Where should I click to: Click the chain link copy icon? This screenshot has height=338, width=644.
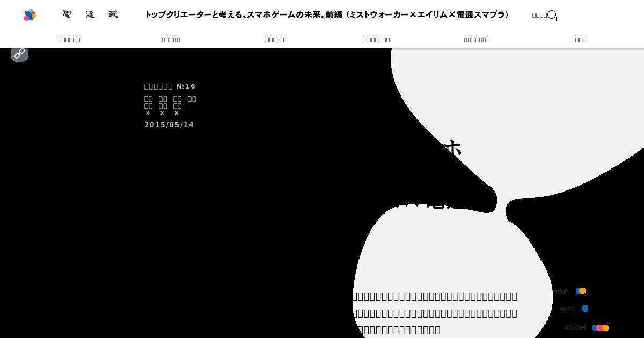tap(19, 54)
